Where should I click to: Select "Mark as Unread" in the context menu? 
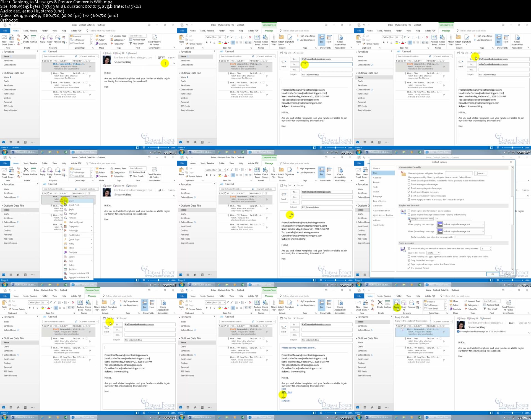point(76,222)
